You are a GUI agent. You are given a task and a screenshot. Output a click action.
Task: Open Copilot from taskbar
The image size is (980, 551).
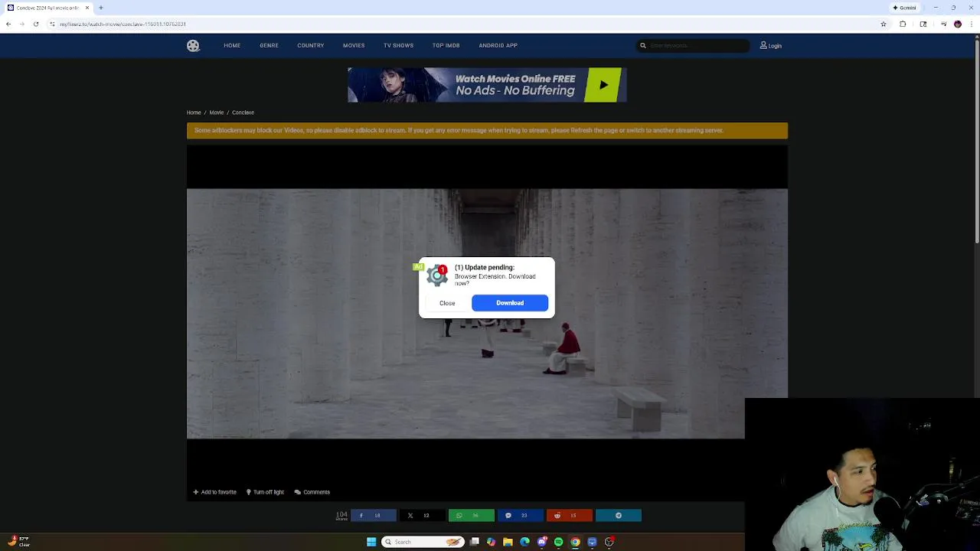coord(491,542)
